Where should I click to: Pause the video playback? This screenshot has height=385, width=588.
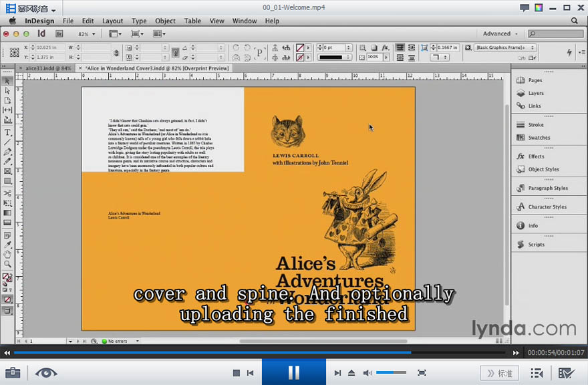(x=294, y=372)
